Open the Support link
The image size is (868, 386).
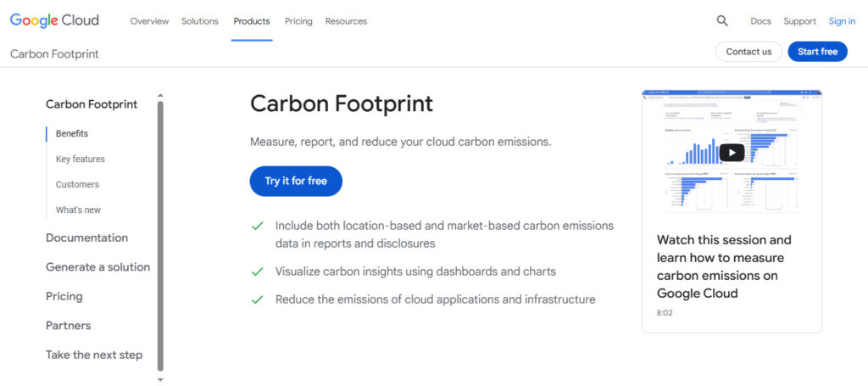pos(799,21)
